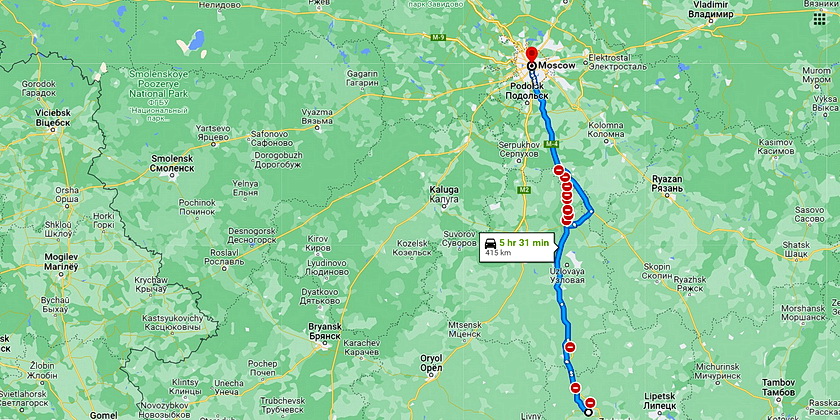Click the Oryol city label
This screenshot has height=420, width=840.
pos(432,363)
